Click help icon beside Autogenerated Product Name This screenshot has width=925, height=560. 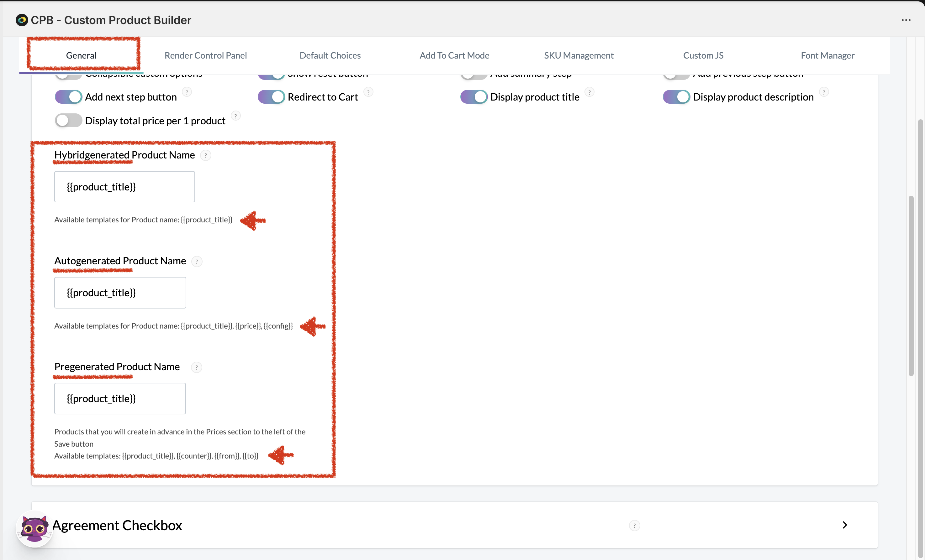pos(197,261)
